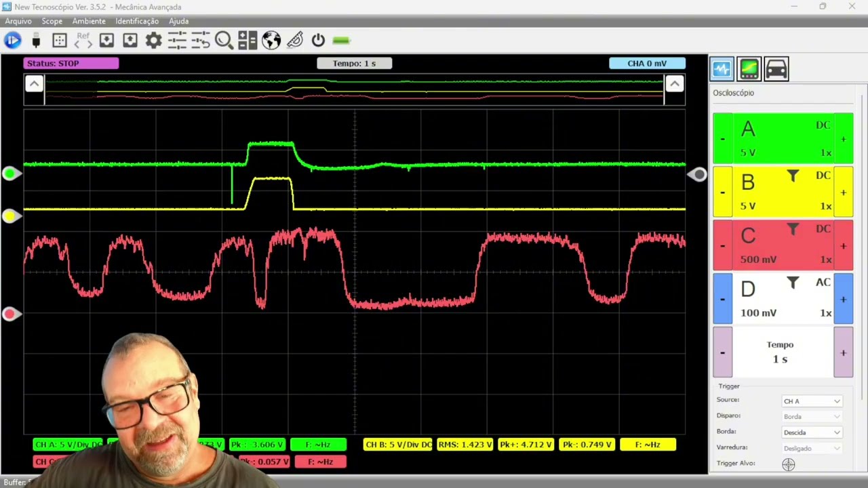Open the Identificação menu
Image resolution: width=868 pixels, height=488 pixels.
point(137,22)
